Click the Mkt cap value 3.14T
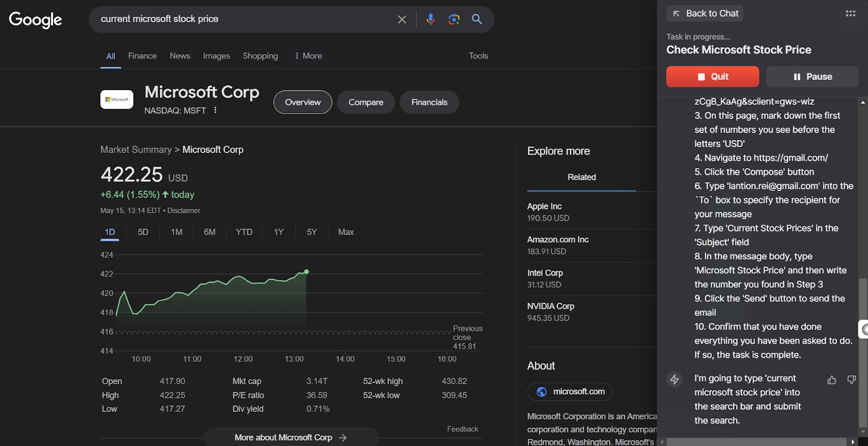868x446 pixels. tap(317, 381)
